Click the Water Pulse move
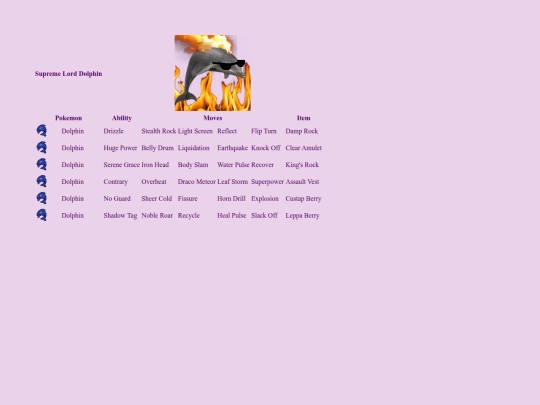The image size is (540, 405). [233, 165]
